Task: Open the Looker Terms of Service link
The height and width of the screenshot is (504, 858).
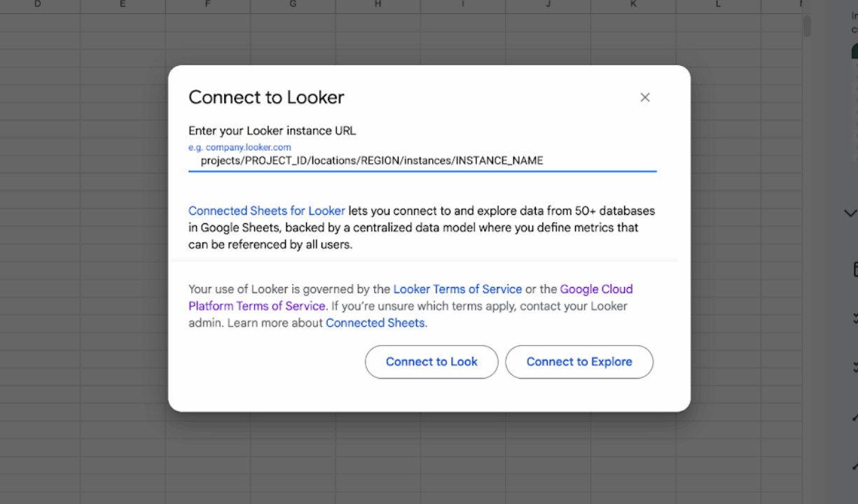Action: point(457,289)
